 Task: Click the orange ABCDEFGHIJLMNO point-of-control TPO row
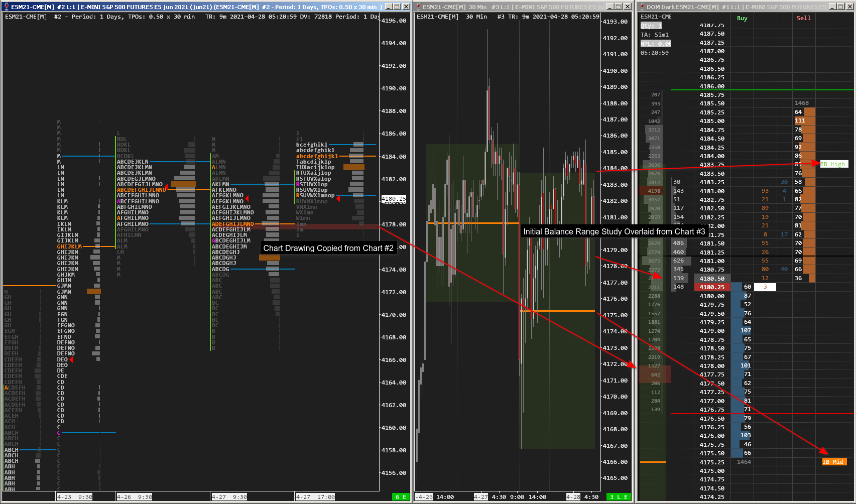141,190
